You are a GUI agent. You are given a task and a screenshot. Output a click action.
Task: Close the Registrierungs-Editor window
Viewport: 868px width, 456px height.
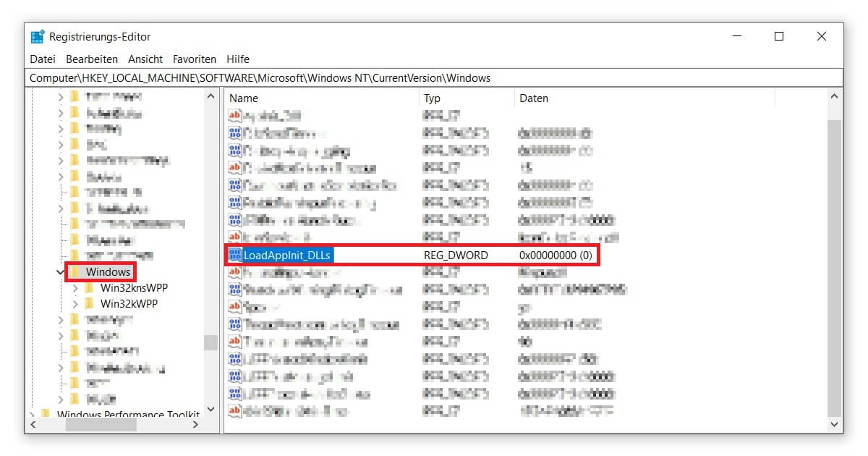tap(822, 37)
